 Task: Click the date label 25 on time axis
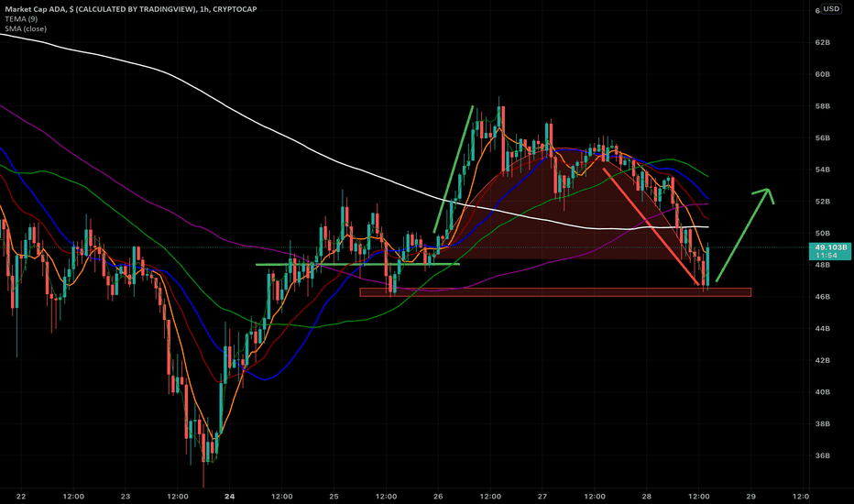point(334,497)
